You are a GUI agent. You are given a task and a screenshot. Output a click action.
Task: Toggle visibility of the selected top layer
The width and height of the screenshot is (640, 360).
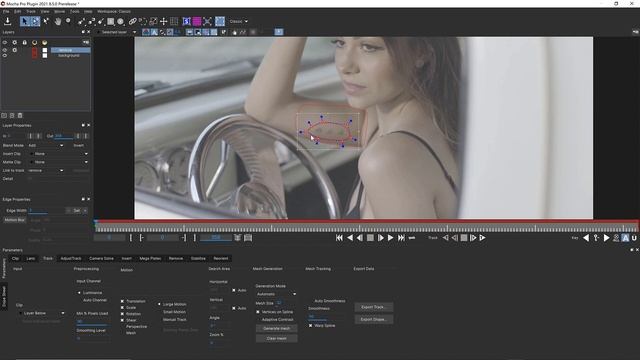(x=5, y=50)
